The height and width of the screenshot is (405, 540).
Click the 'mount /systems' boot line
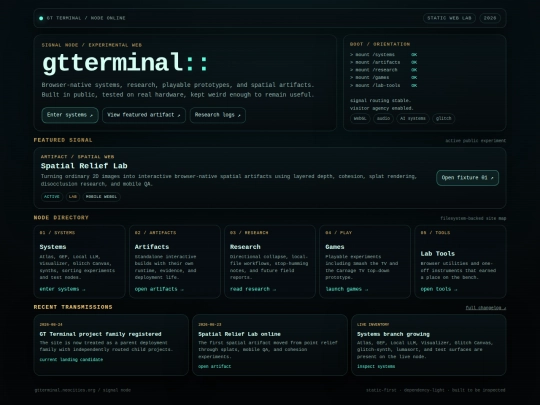(x=383, y=55)
